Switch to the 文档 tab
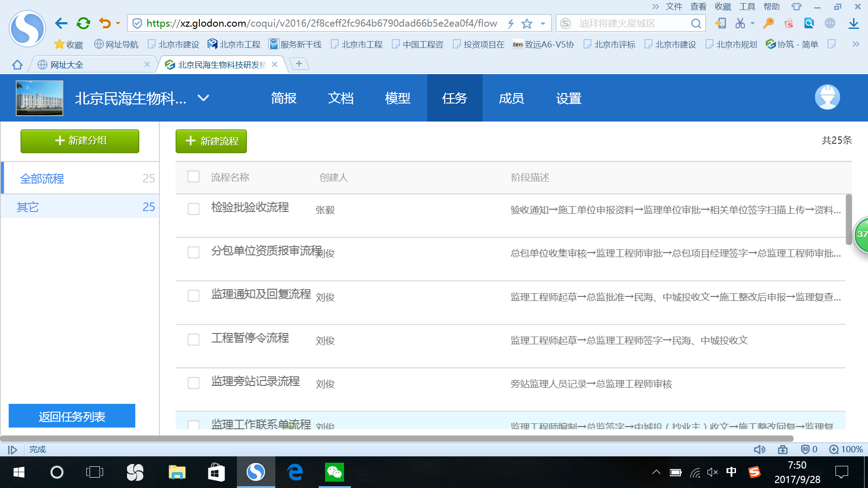 click(x=341, y=98)
